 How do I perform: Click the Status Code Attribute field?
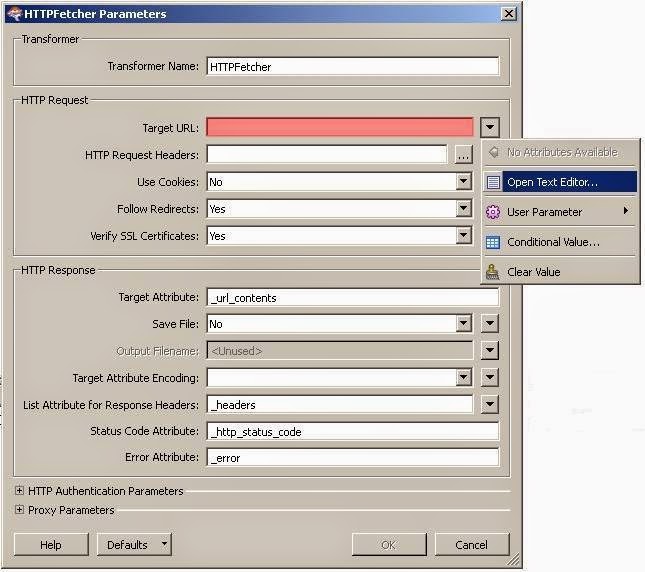pyautogui.click(x=353, y=431)
